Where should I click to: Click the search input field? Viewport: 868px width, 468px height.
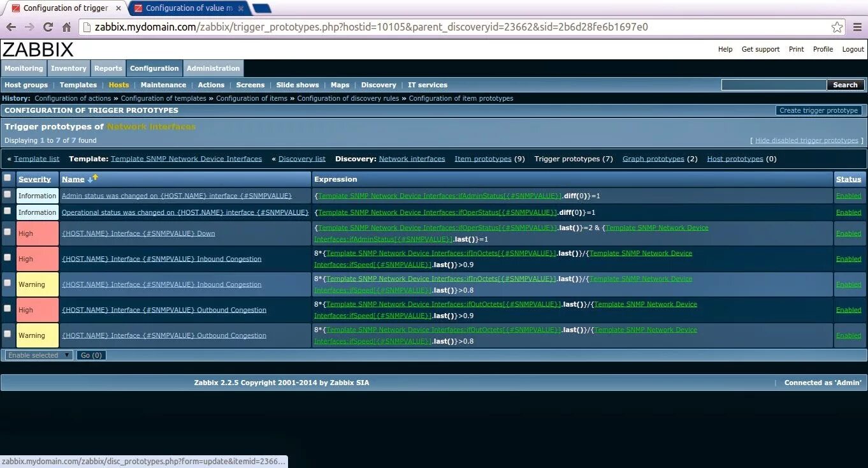[774, 85]
